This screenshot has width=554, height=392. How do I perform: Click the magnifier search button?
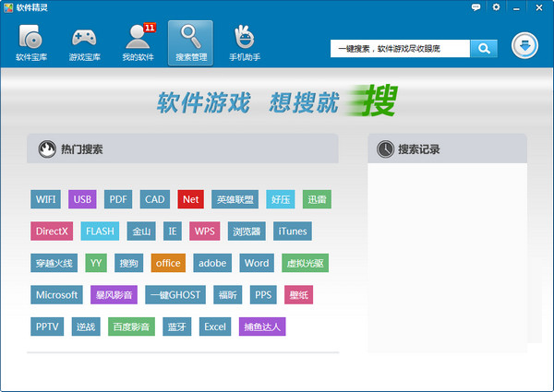(x=483, y=48)
